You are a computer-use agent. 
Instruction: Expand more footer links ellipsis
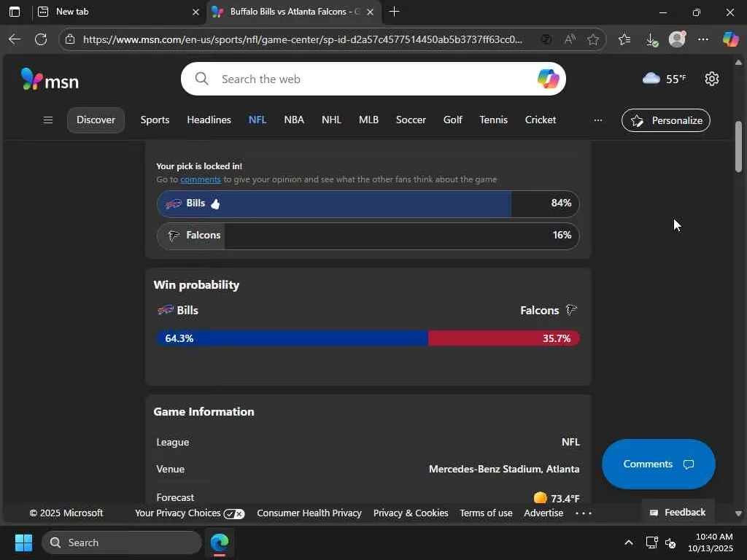584,513
